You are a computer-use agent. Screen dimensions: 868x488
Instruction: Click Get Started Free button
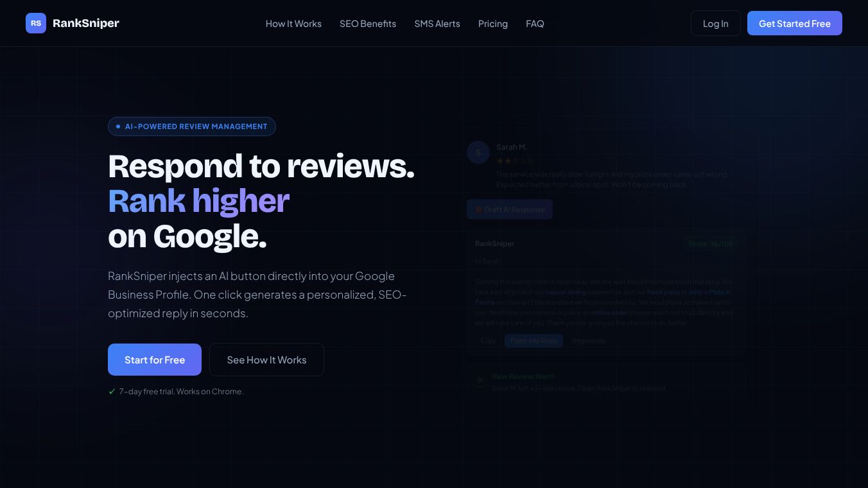(x=795, y=23)
